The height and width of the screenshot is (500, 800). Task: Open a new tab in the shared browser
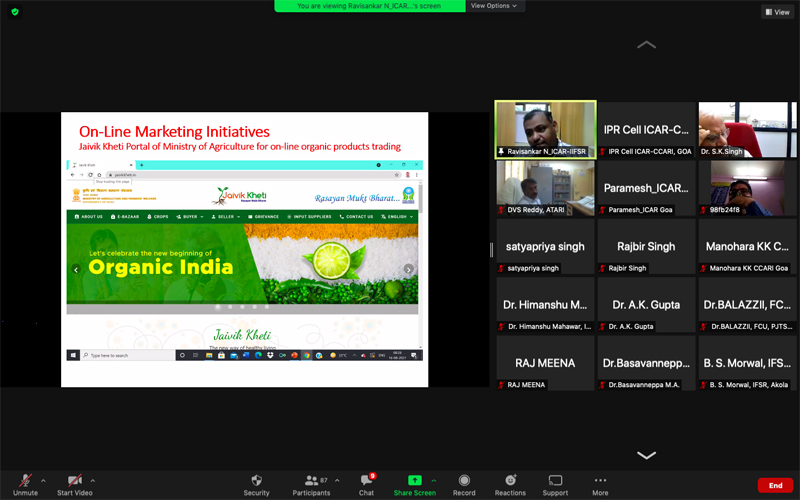coord(141,165)
